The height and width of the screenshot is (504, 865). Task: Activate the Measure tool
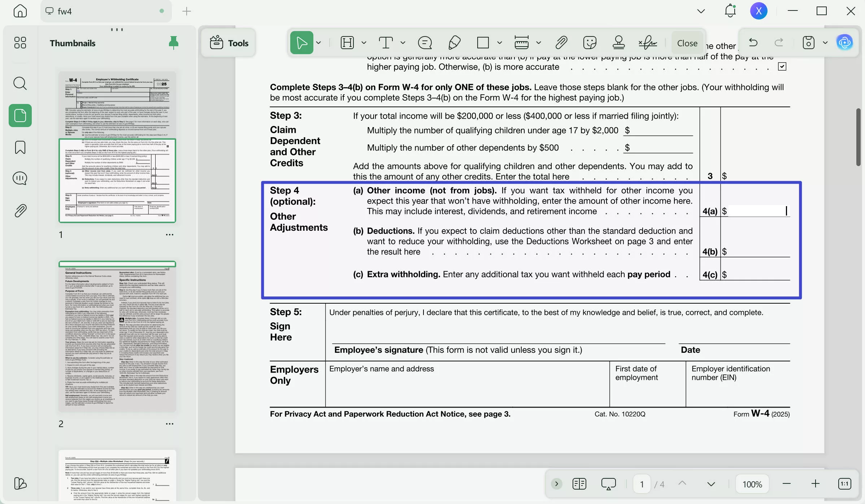click(x=522, y=42)
